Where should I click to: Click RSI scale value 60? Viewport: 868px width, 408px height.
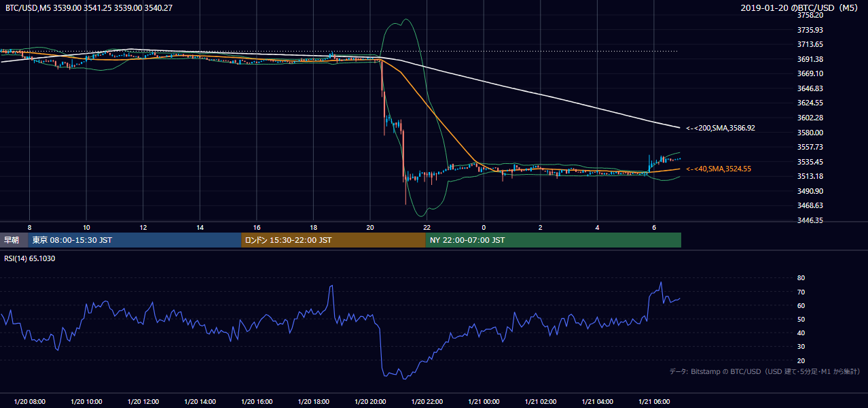pyautogui.click(x=801, y=305)
